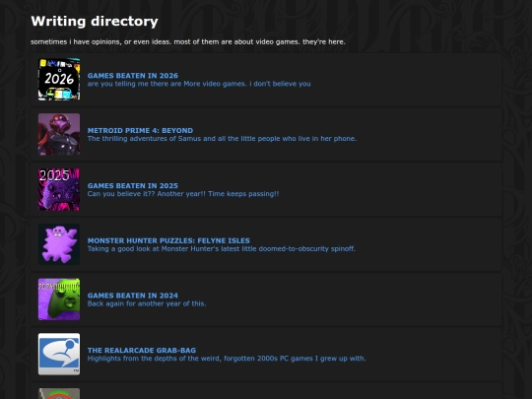The image size is (532, 399).
Task: Click the purple blob monster thumbnail
Action: pos(59,244)
